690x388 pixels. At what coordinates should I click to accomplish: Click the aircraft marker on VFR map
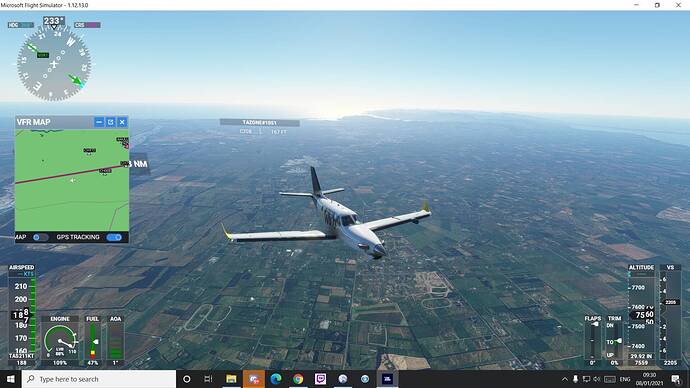coord(73,180)
